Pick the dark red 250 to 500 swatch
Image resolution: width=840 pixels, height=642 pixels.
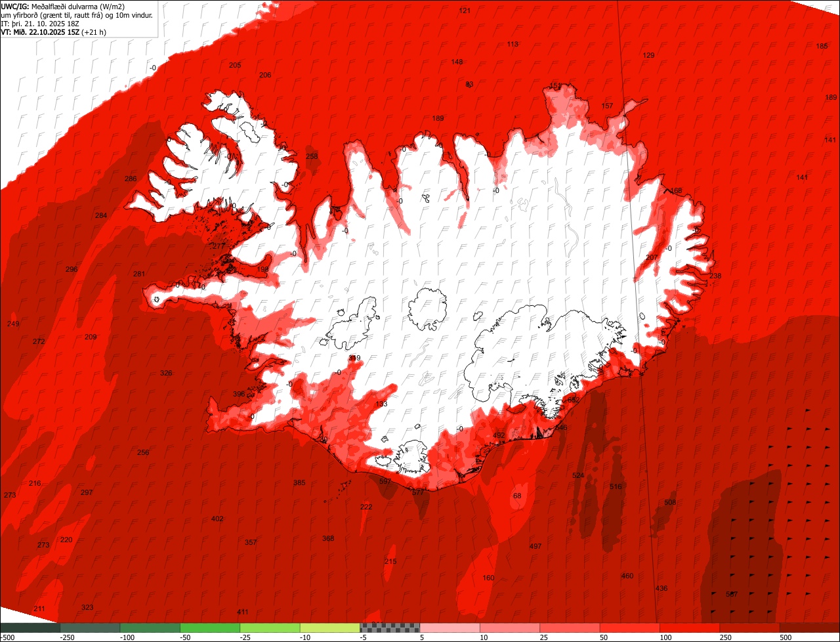pos(749,628)
